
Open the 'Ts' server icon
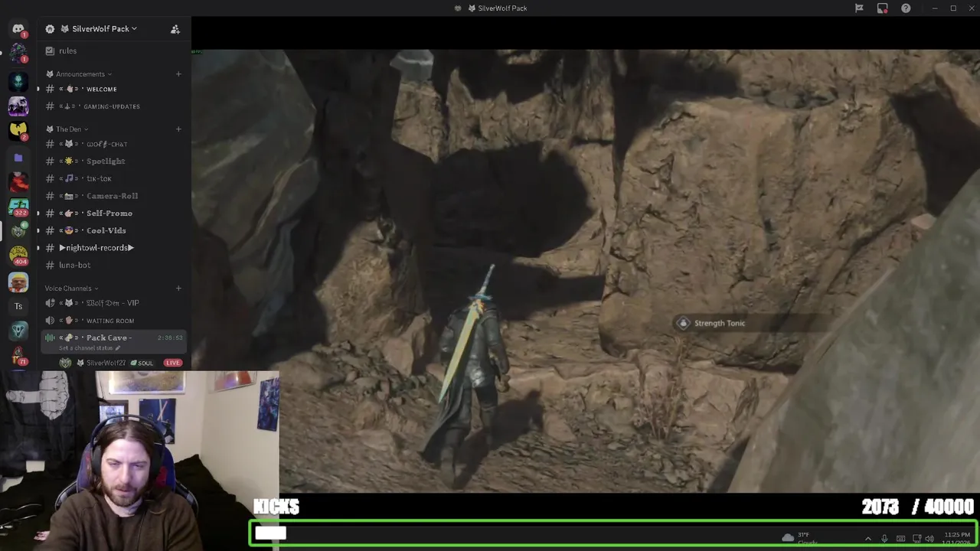pos(18,306)
